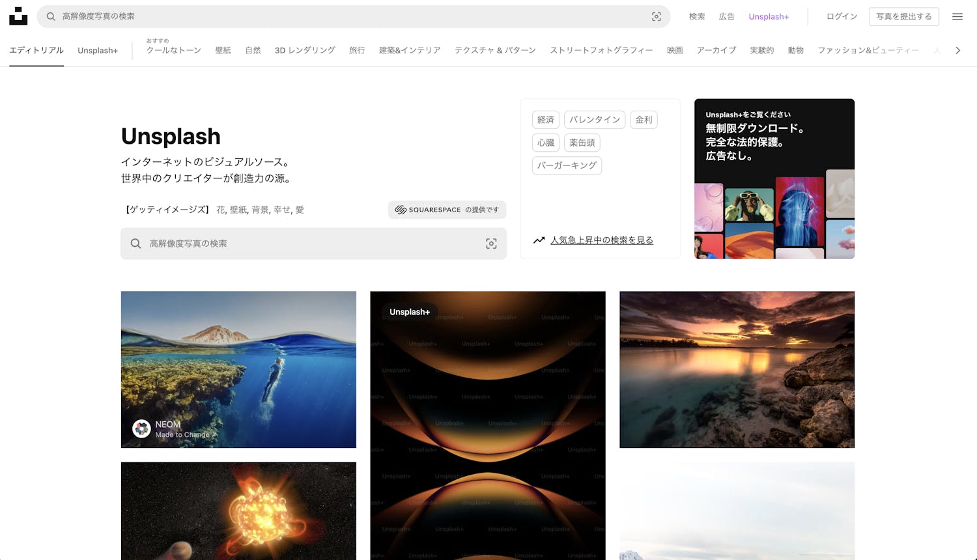Click the magnifier icon in hero search box
This screenshot has height=560, width=977.
coord(135,244)
